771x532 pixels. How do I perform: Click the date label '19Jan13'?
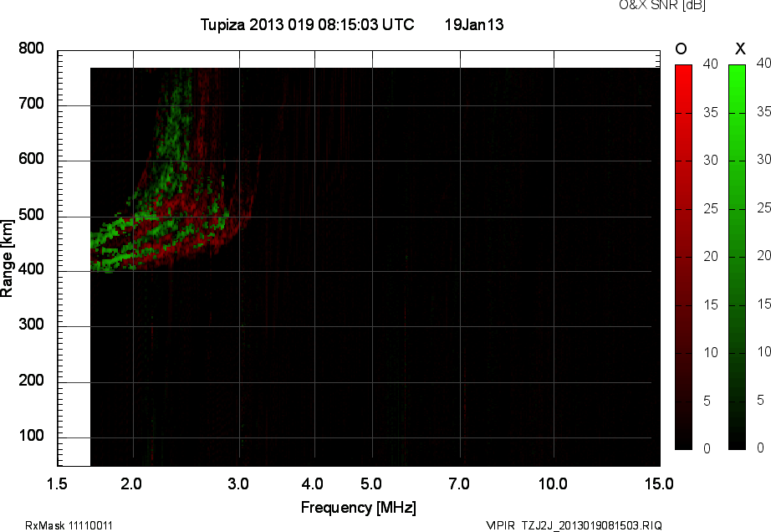pyautogui.click(x=474, y=24)
